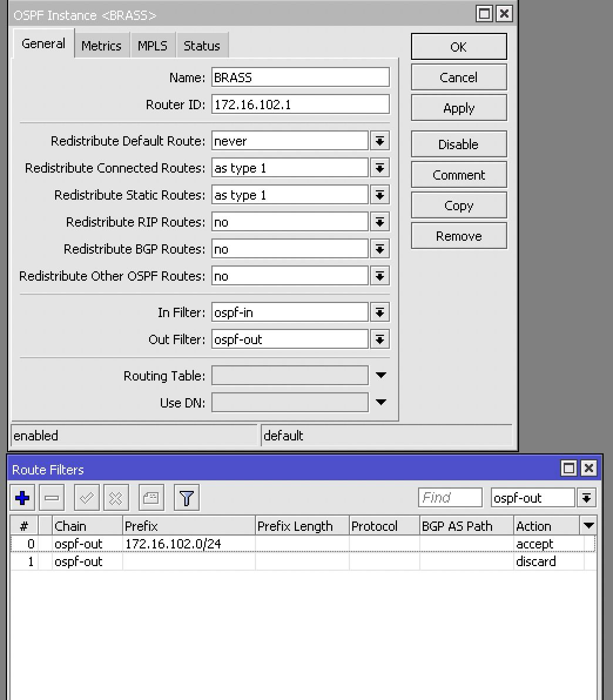This screenshot has width=613, height=700.
Task: Click the Comment button
Action: tap(459, 174)
